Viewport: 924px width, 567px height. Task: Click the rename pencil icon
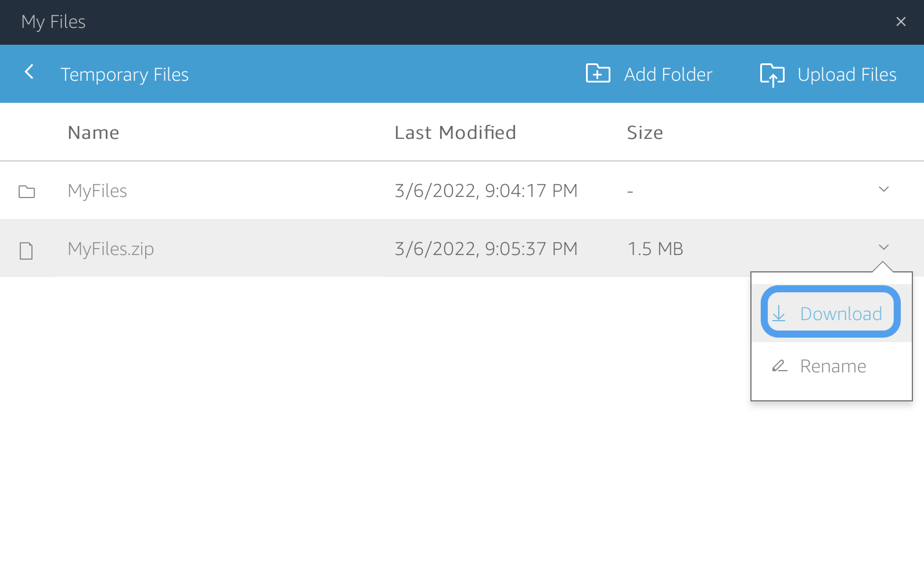coord(779,366)
